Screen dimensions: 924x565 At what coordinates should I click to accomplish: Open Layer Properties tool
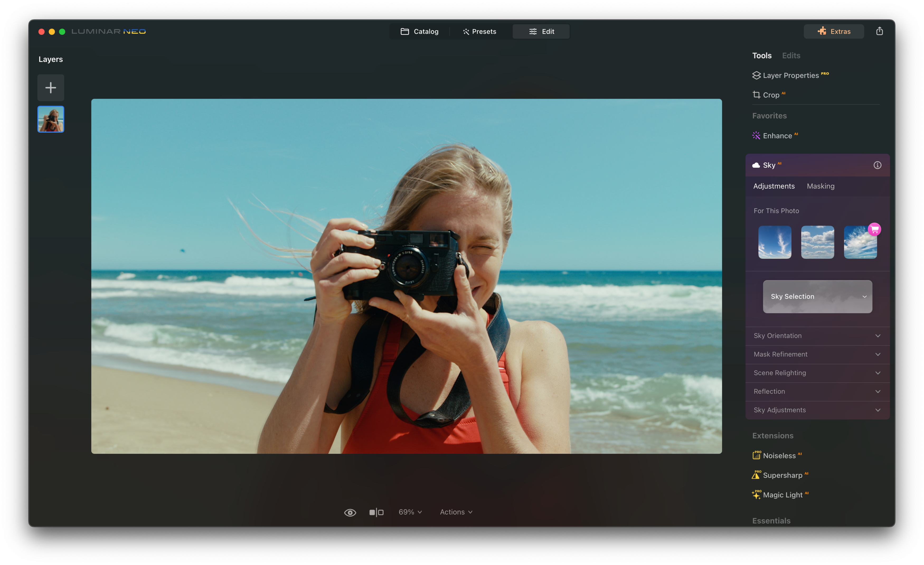[790, 75]
